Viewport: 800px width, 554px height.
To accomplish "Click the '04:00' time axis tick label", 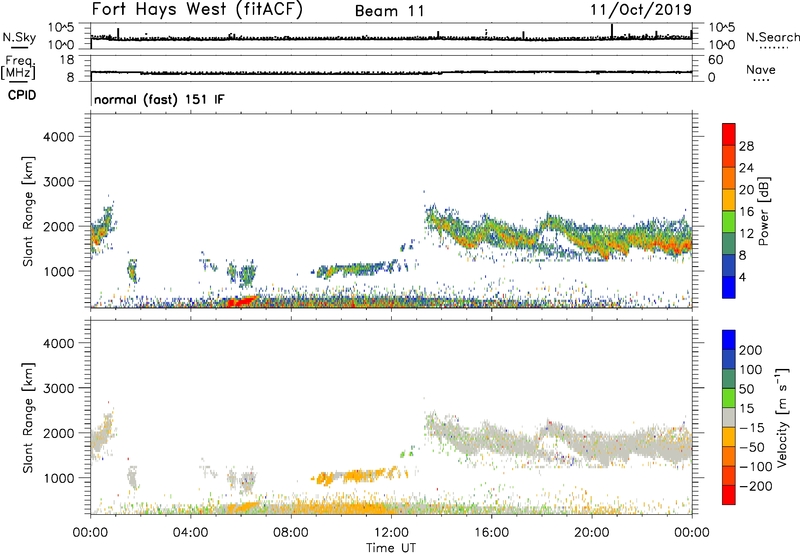I will tap(191, 533).
